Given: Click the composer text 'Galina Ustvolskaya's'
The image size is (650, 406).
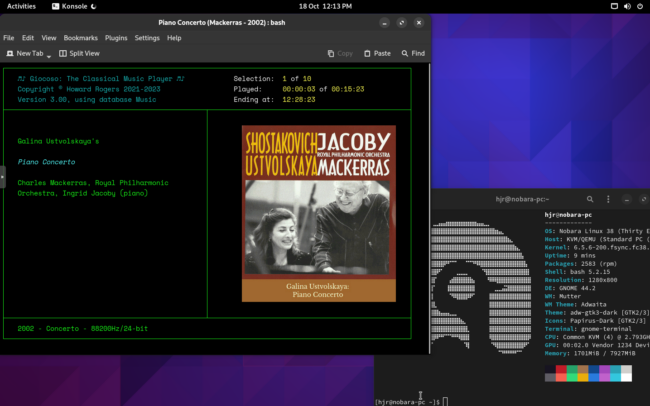Looking at the screenshot, I should point(58,141).
